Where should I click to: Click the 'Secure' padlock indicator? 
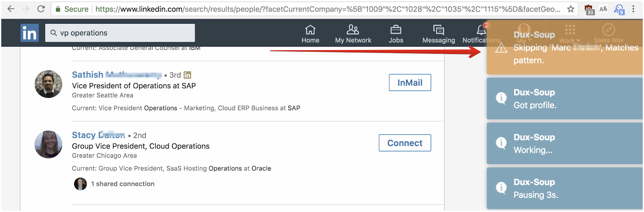[72, 9]
